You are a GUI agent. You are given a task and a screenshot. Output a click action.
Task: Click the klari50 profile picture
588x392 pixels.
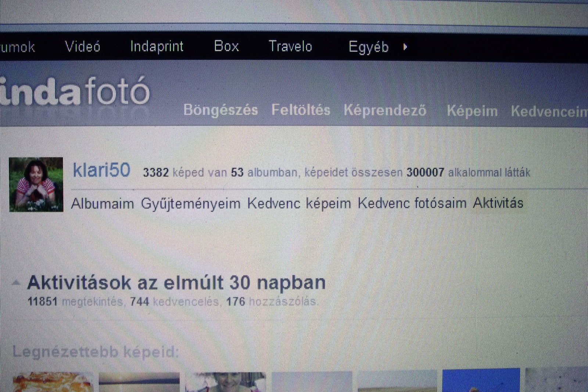coord(36,184)
